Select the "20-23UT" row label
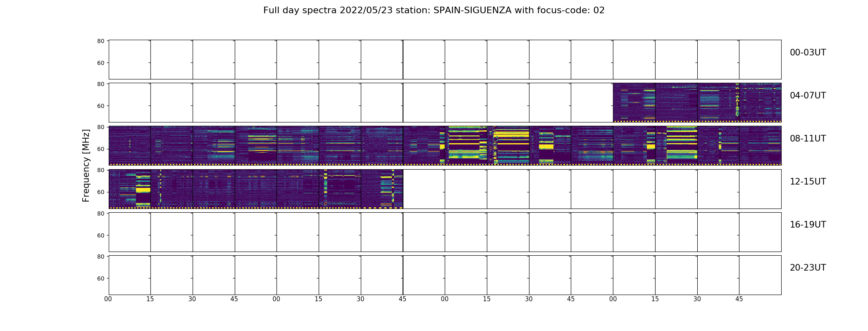The image size is (868, 331). [808, 268]
